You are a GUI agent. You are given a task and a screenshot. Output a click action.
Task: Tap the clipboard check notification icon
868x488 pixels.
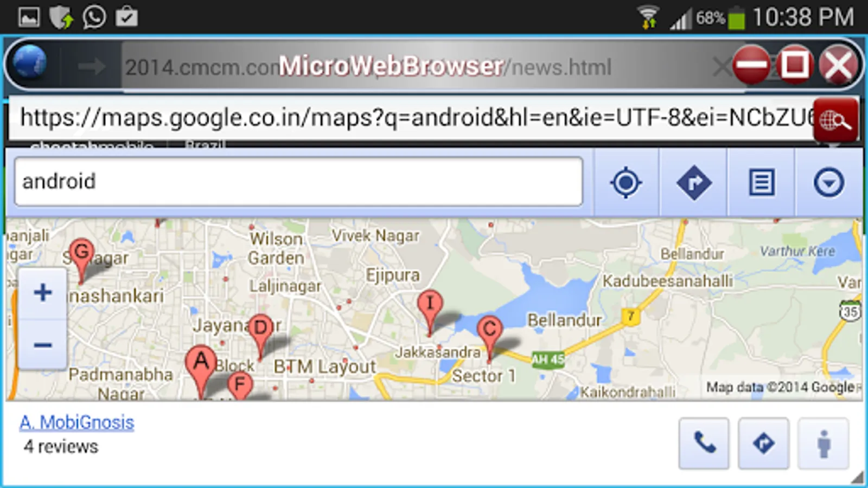[126, 17]
